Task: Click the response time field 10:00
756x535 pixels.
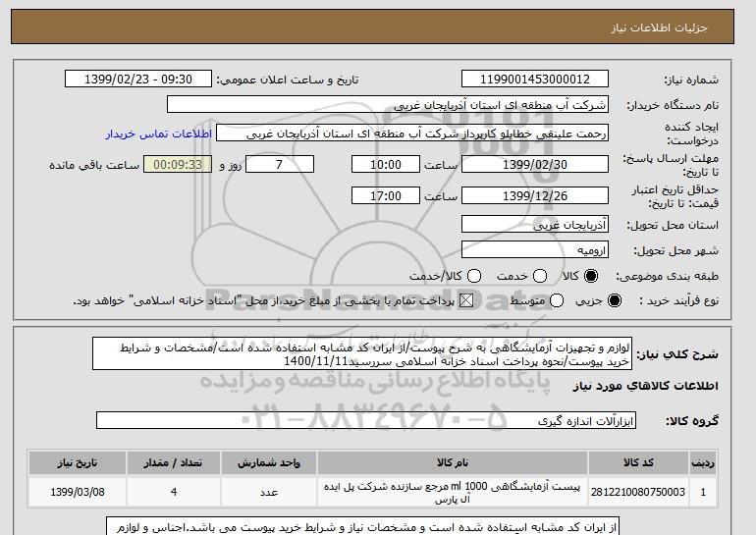Action: pyautogui.click(x=386, y=164)
